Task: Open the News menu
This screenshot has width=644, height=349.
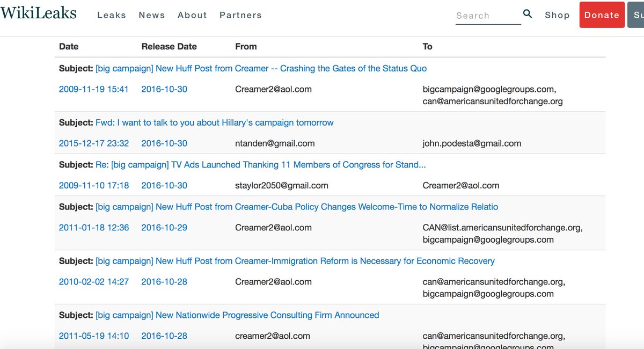Action: (x=152, y=15)
